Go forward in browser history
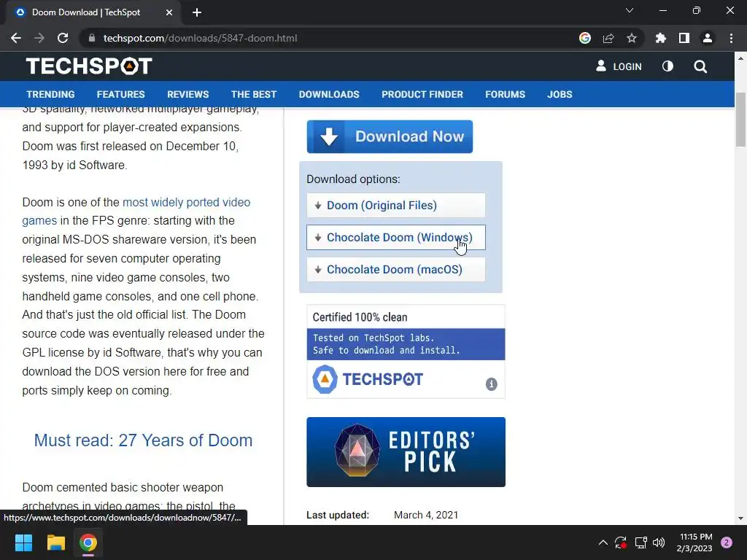The image size is (747, 560). (x=39, y=38)
